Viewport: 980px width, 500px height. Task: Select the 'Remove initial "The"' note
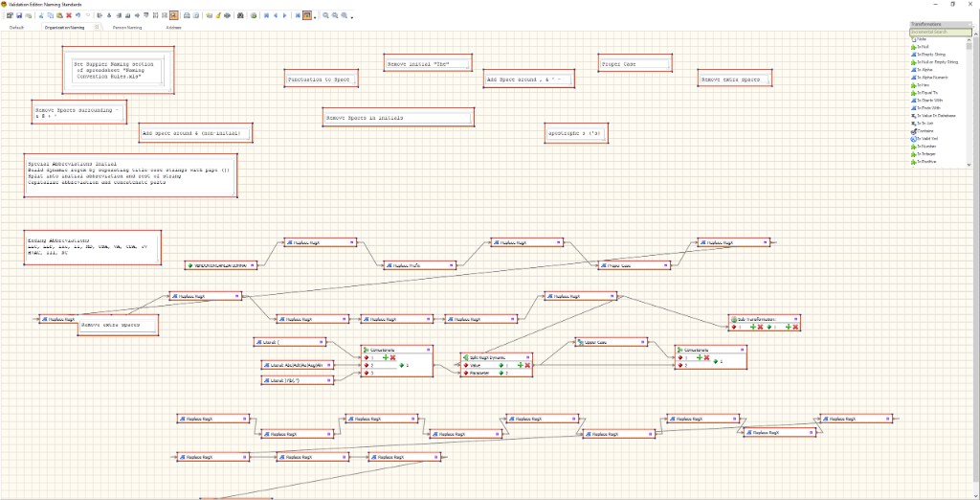tap(428, 63)
